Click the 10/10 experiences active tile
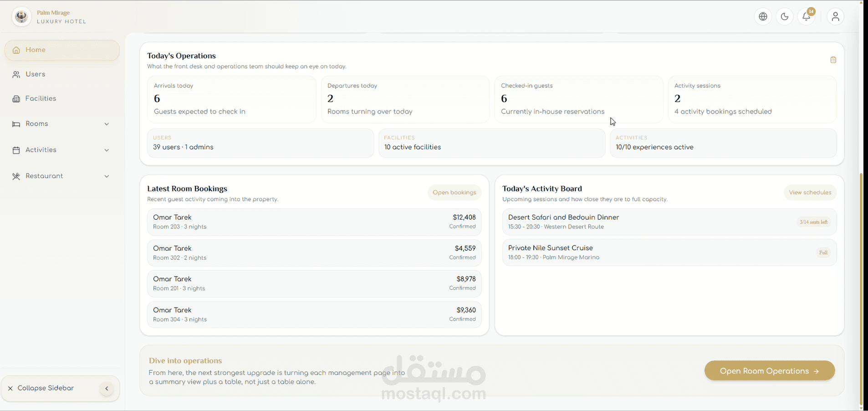 coord(723,143)
